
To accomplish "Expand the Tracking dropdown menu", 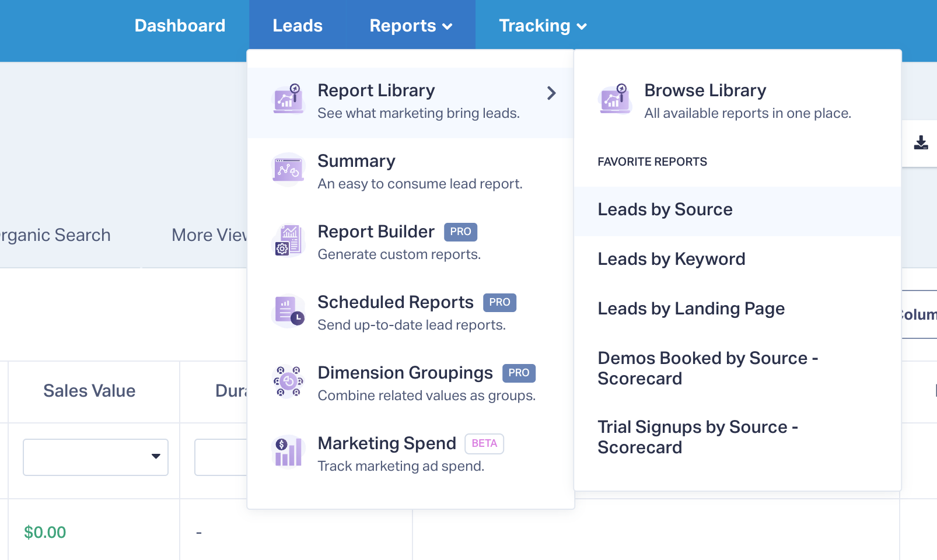I will (x=543, y=26).
